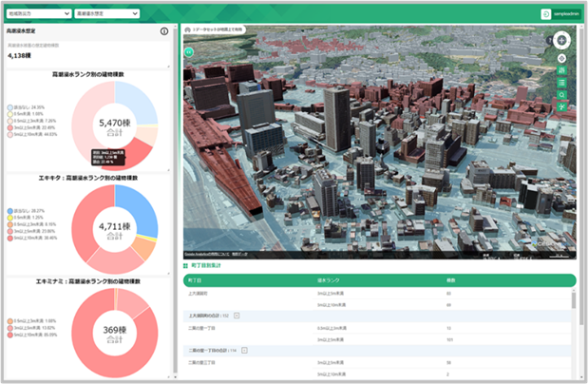Sort by 町丁目 column header
This screenshot has height=384, width=588.
195,281
